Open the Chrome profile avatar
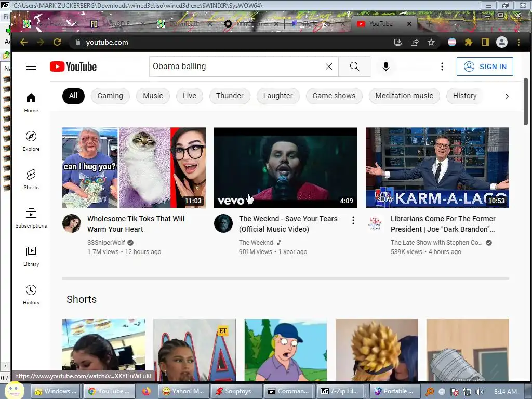 [502, 42]
